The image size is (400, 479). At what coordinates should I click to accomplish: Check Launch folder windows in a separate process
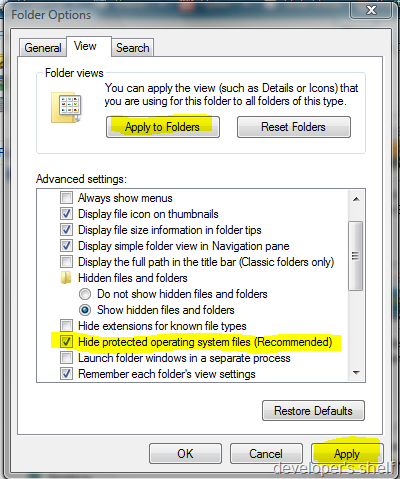(x=66, y=358)
